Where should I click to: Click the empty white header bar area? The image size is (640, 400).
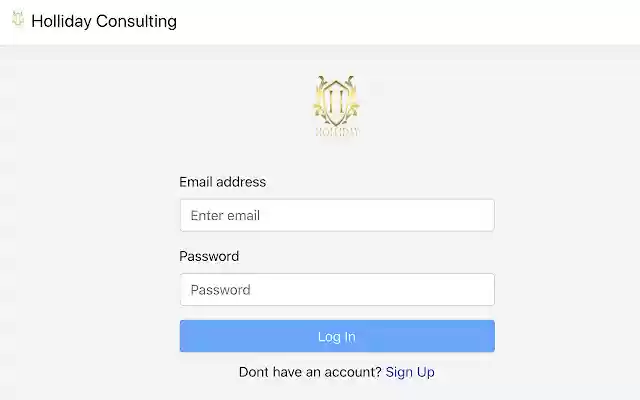(408, 22)
